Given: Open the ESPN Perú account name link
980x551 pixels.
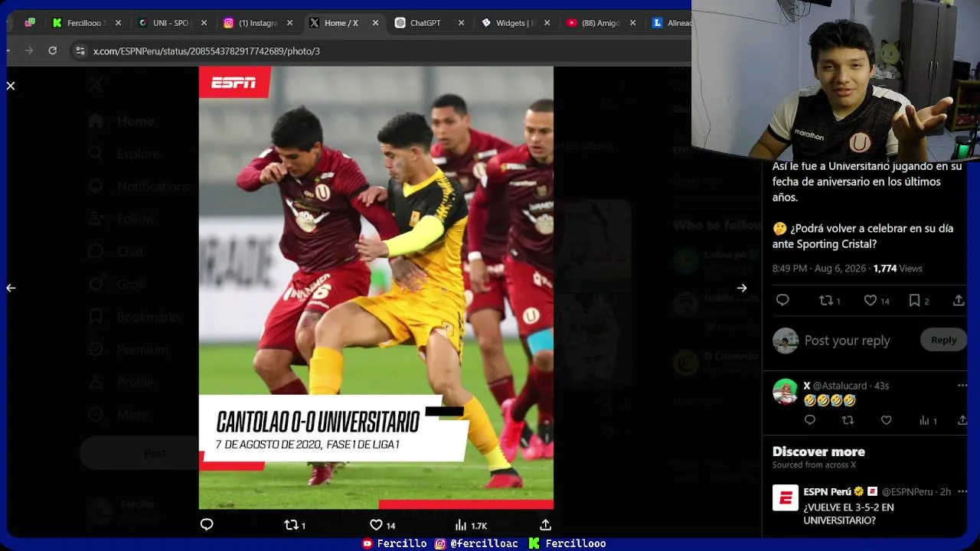Looking at the screenshot, I should (x=828, y=491).
